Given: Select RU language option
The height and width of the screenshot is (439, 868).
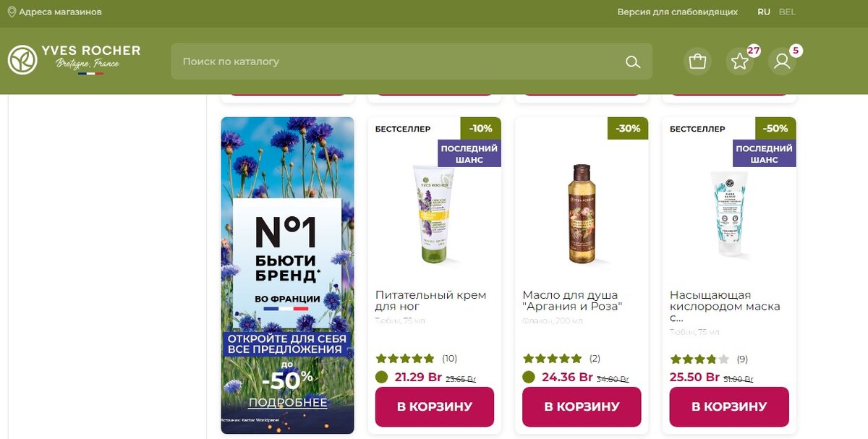Looking at the screenshot, I should pos(764,12).
